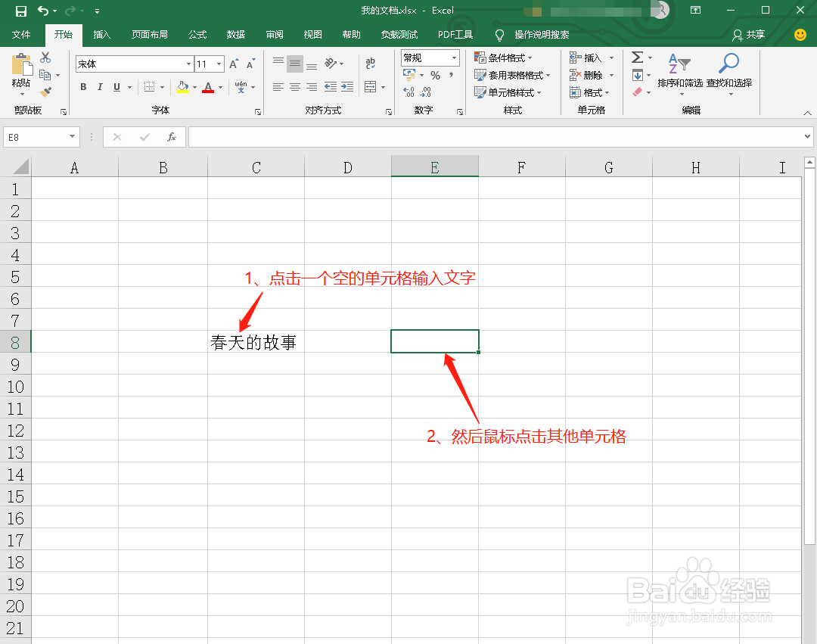Toggle underline formatting
This screenshot has width=817, height=644.
(x=117, y=87)
